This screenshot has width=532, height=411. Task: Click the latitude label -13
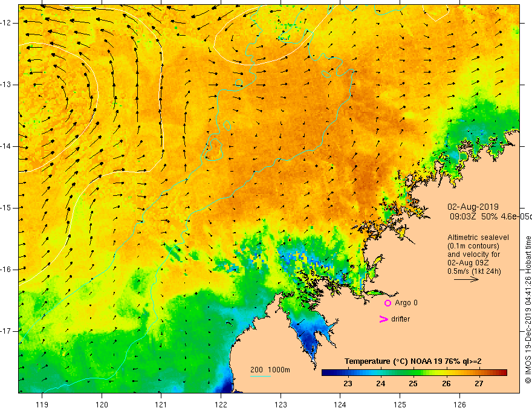click(x=7, y=85)
